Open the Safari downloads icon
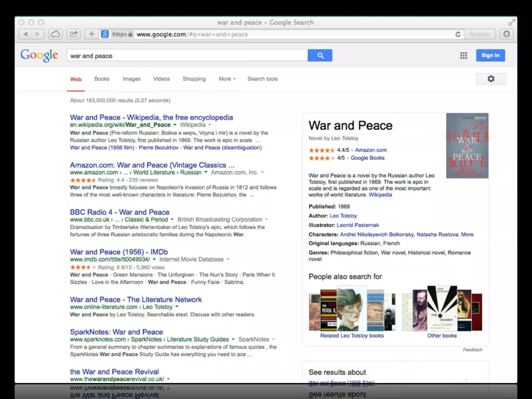Image resolution: width=532 pixels, height=399 pixels. pyautogui.click(x=506, y=34)
